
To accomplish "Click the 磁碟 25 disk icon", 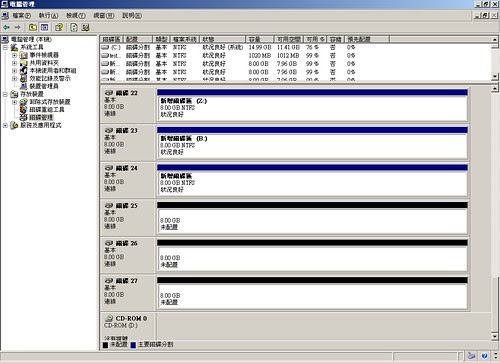I will click(109, 206).
